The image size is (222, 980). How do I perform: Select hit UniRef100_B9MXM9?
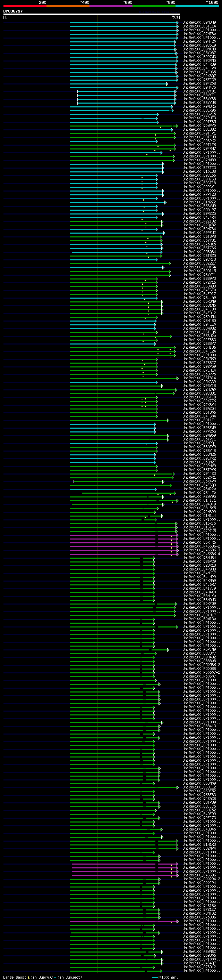coord(199,49)
